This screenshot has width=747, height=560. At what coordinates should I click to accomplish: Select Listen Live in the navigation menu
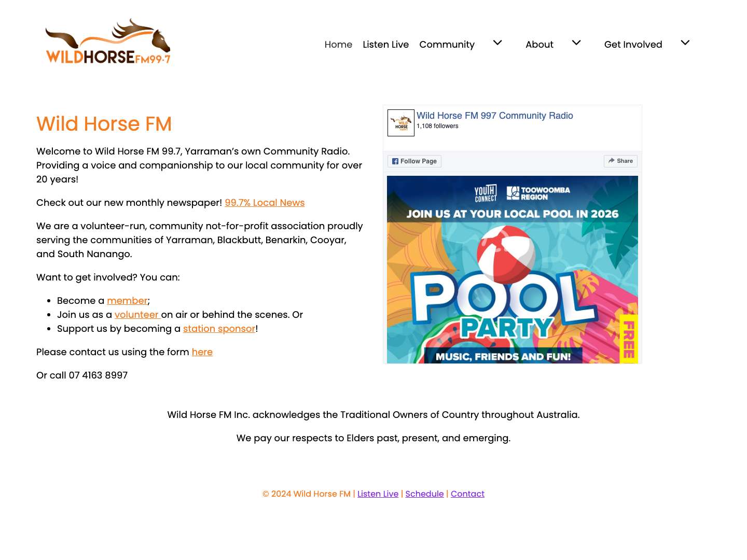tap(385, 45)
